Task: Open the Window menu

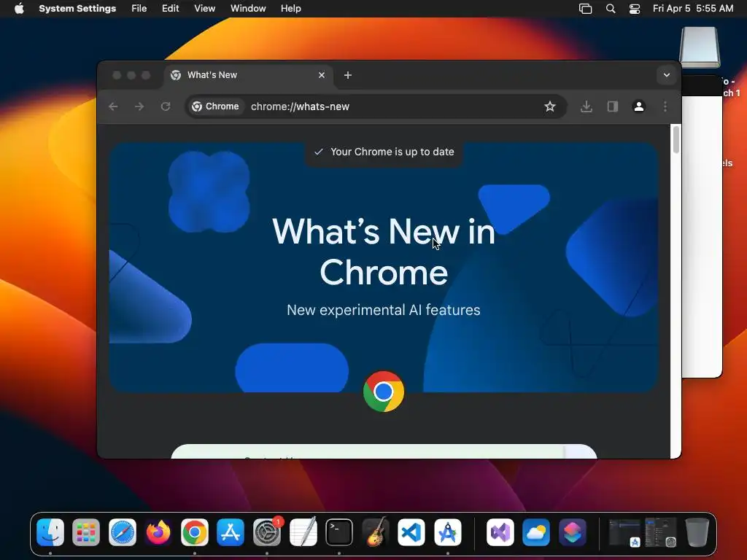Action: [248, 9]
